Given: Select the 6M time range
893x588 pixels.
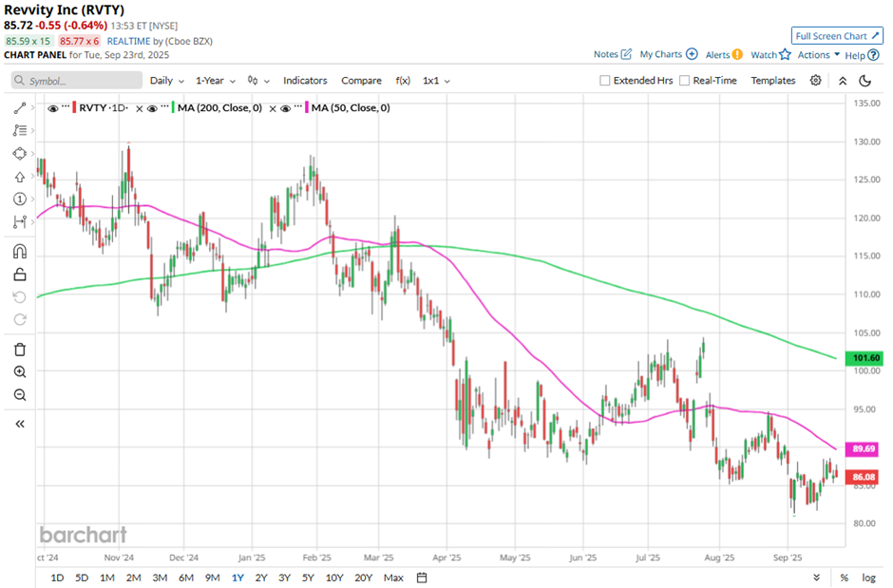Looking at the screenshot, I should point(186,578).
